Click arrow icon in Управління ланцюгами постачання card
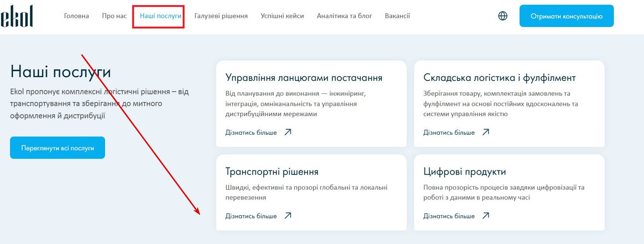Image resolution: width=644 pixels, height=244 pixels. pos(288,132)
